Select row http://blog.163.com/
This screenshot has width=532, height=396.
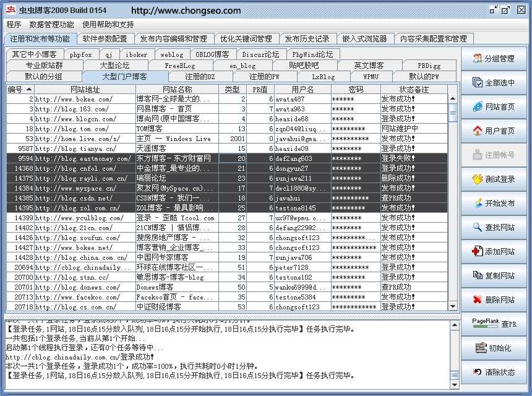[227, 109]
